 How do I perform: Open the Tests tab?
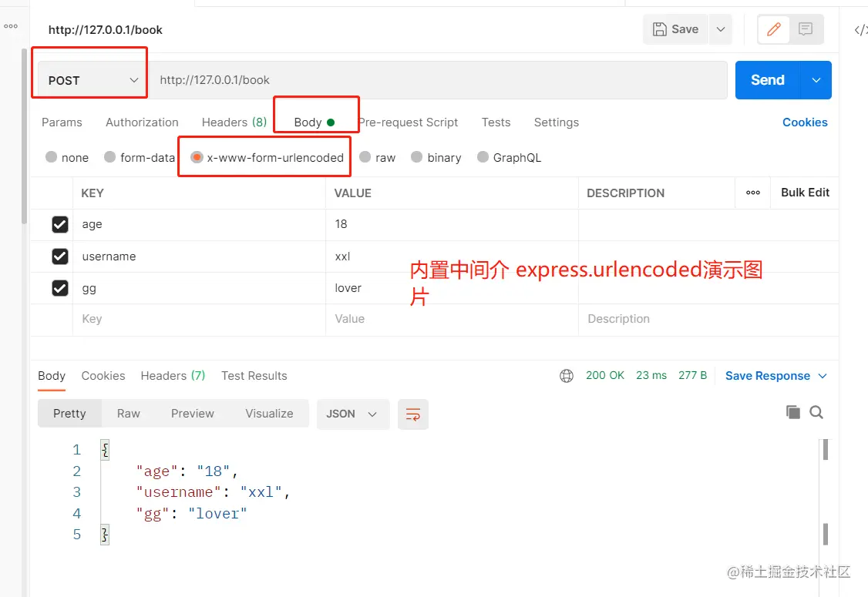click(x=496, y=122)
